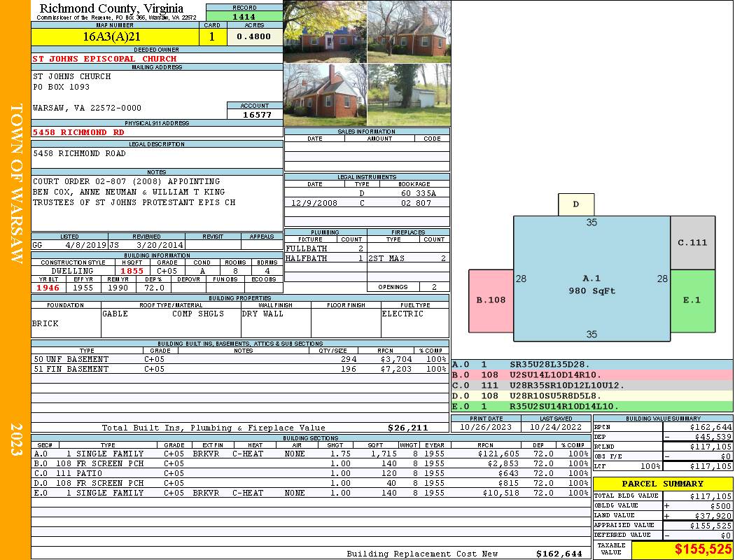Click the built-ins total $26,211
This screenshot has width=735, height=560.
(x=408, y=428)
